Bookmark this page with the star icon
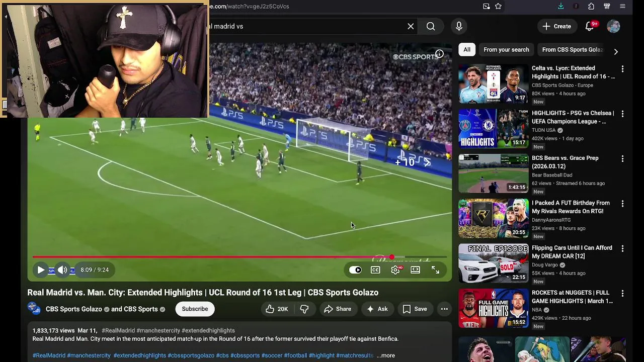Image resolution: width=644 pixels, height=362 pixels. (498, 6)
